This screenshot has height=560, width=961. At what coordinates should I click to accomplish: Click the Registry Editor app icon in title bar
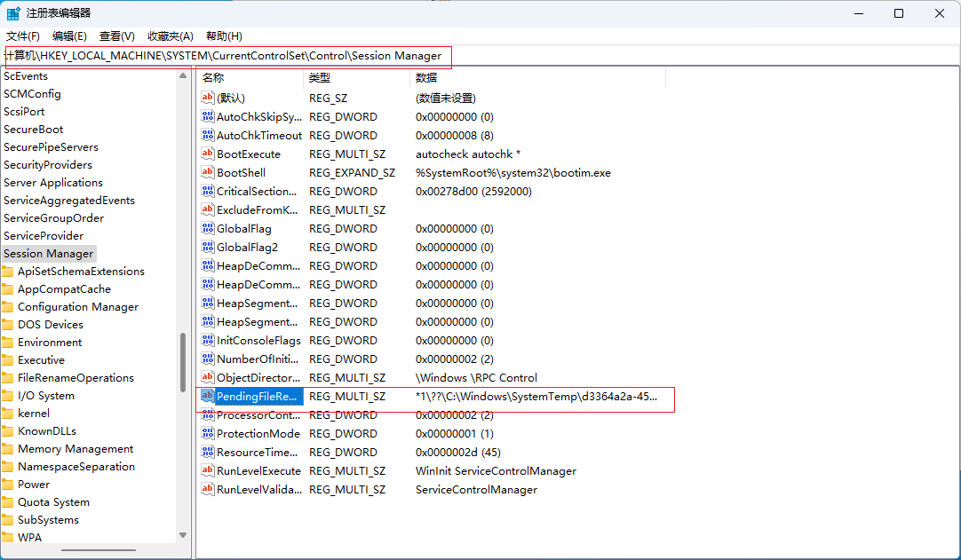tap(14, 13)
